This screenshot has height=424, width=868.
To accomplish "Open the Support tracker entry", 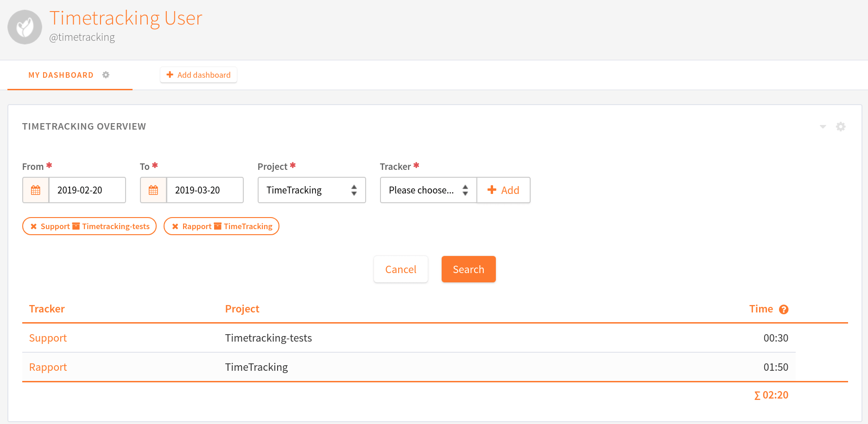I will (48, 338).
